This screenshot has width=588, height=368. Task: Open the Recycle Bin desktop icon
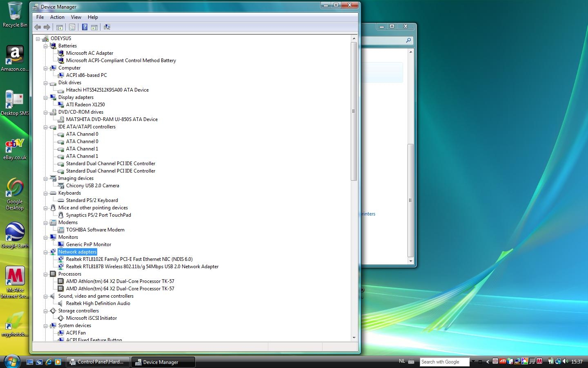click(x=15, y=14)
